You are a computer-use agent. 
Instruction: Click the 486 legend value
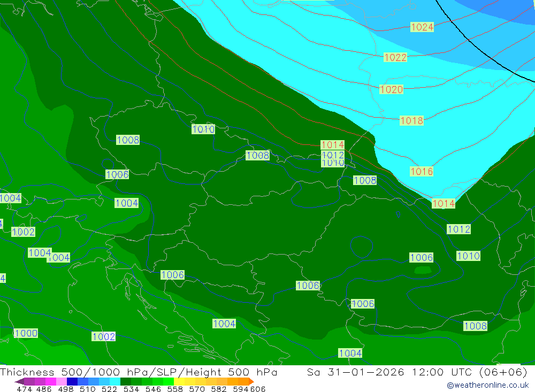point(44,389)
